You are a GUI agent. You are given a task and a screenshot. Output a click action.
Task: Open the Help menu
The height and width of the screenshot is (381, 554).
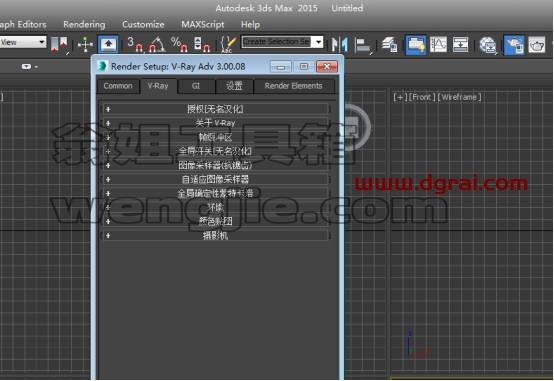point(250,24)
